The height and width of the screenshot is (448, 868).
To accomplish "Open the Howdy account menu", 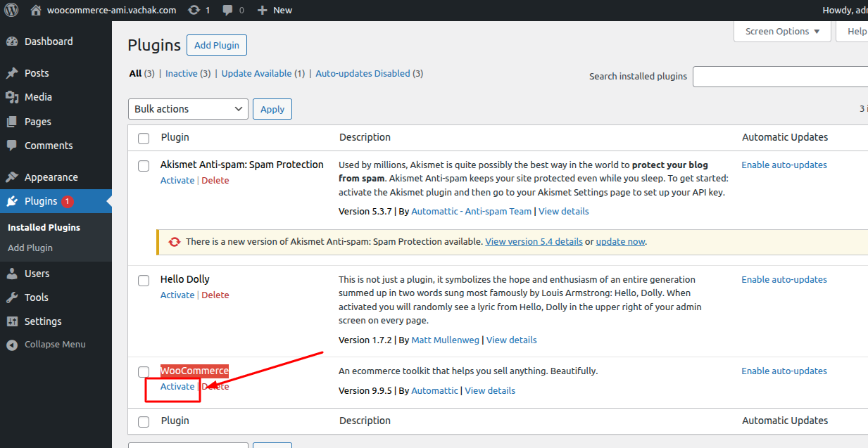I will [x=845, y=10].
